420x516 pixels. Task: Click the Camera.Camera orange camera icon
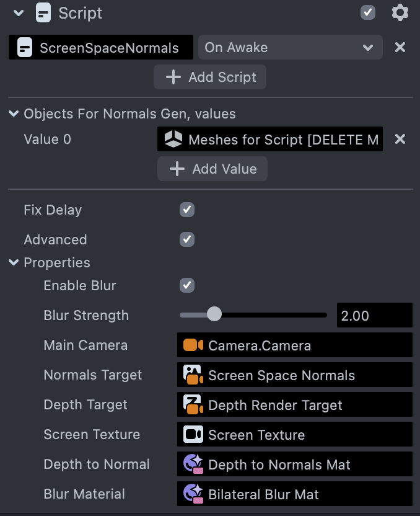pos(193,345)
